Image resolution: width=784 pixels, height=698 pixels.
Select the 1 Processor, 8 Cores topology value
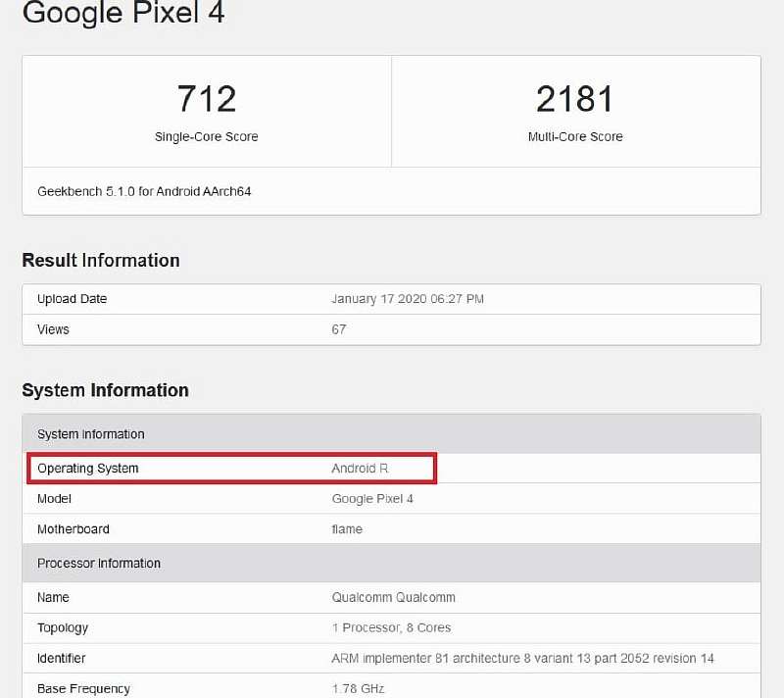click(391, 627)
